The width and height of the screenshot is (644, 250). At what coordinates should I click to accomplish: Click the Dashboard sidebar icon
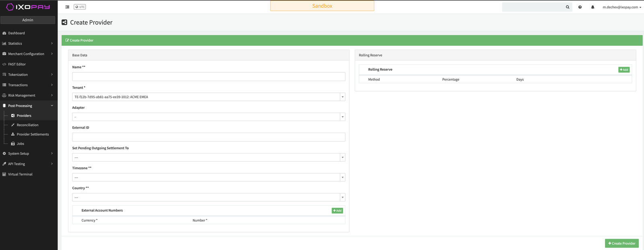point(4,33)
